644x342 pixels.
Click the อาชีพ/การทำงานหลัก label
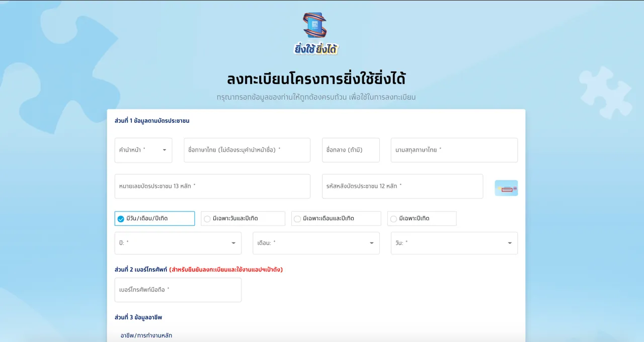point(146,335)
